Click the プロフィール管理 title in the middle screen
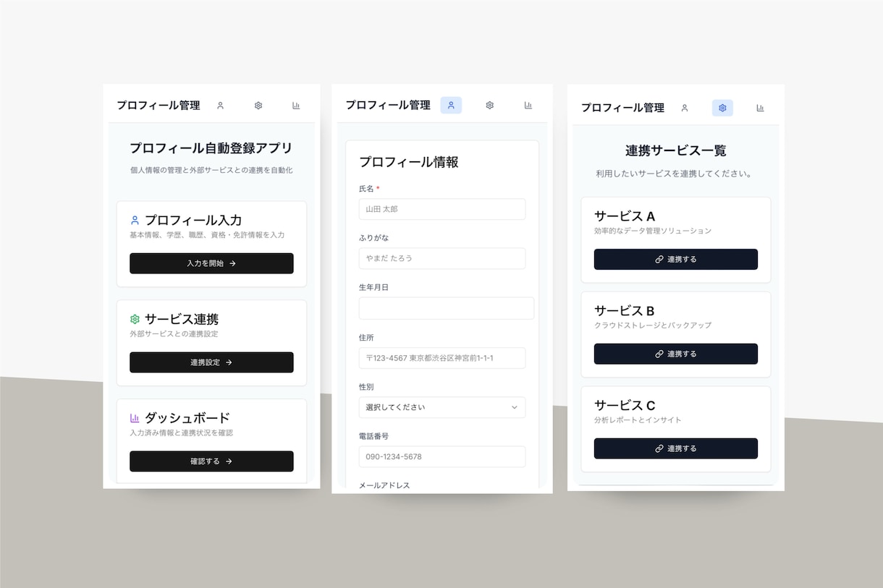883x588 pixels. [x=388, y=105]
